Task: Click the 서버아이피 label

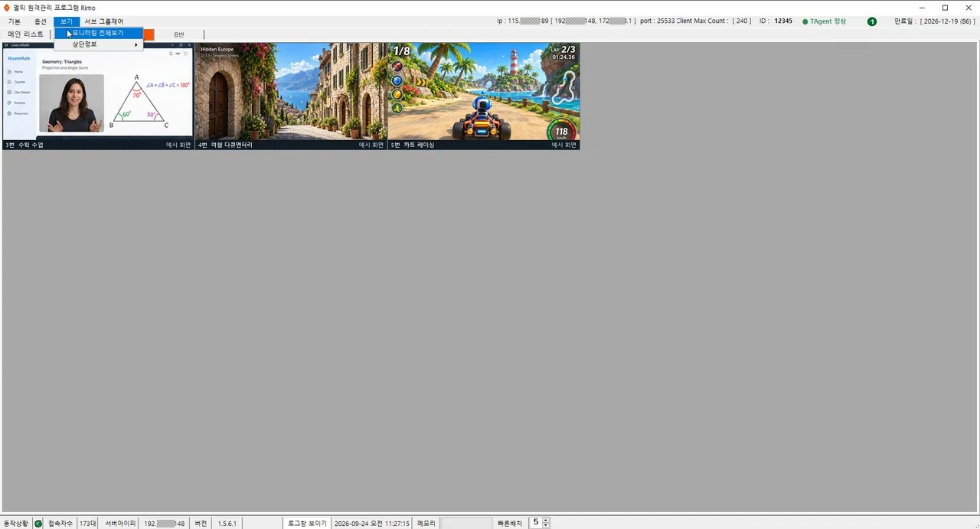Action: pos(120,524)
